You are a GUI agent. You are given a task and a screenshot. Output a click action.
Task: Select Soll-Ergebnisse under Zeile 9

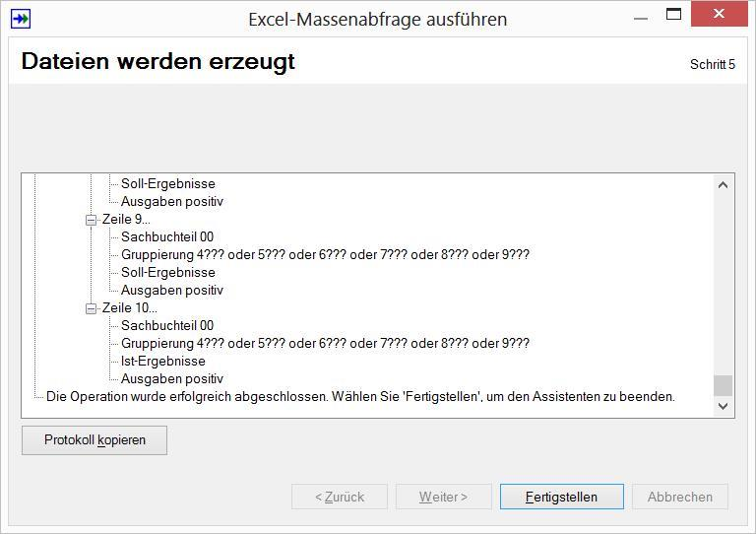[167, 273]
